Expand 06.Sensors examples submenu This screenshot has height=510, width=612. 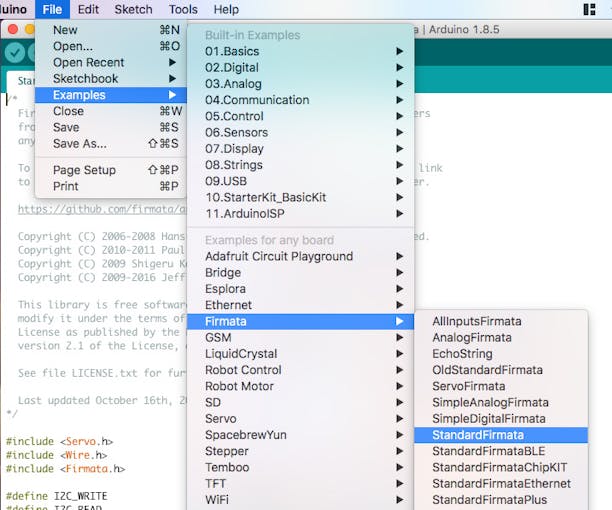coord(301,132)
